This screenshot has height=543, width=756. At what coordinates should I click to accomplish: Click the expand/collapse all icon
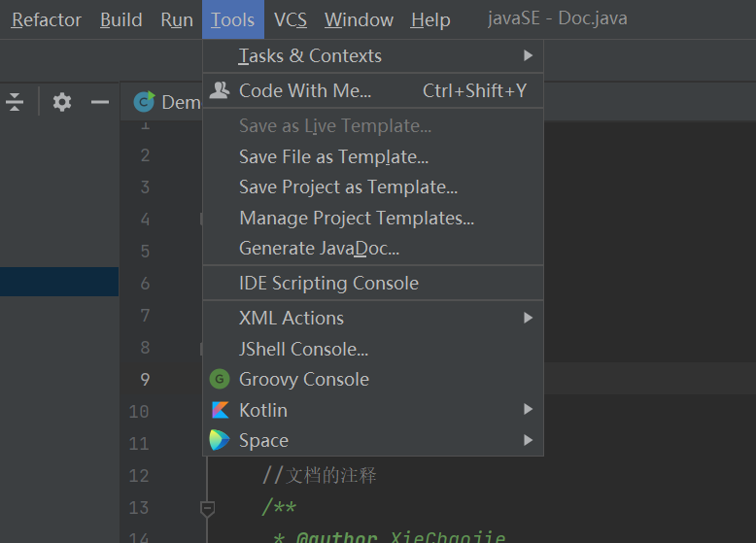tap(15, 102)
